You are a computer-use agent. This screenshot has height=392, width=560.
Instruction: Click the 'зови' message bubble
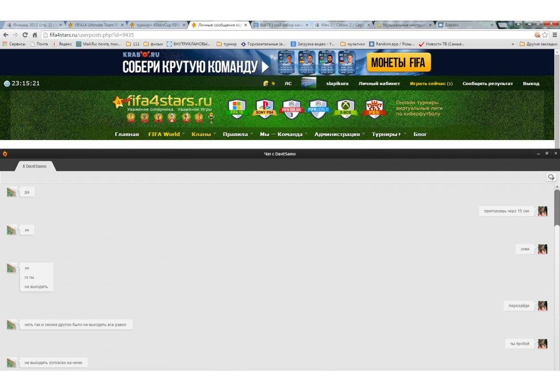coord(525,249)
